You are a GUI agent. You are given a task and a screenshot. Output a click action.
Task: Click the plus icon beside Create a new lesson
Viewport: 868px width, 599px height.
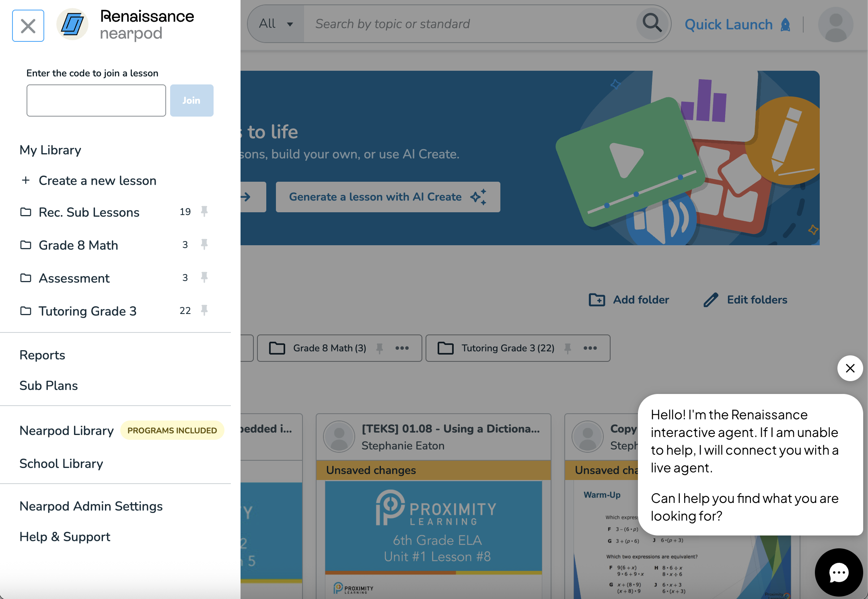coord(26,180)
